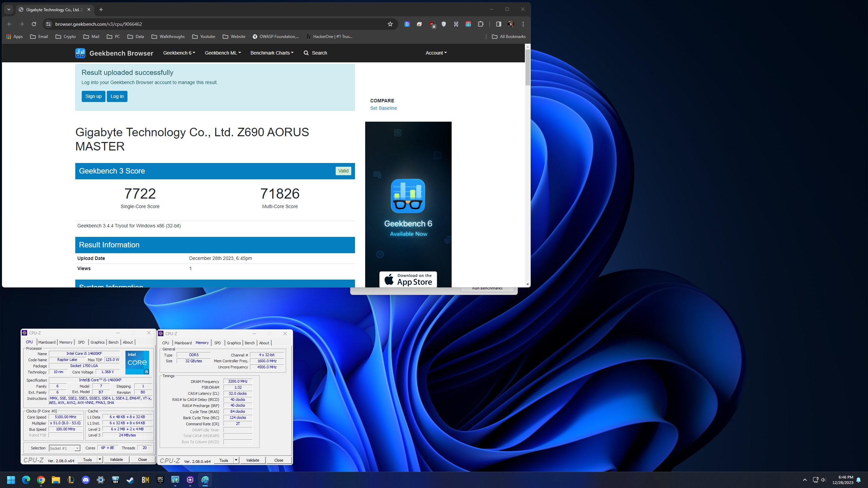
Task: Open the tab search chevron in Chrome
Action: [9, 9]
